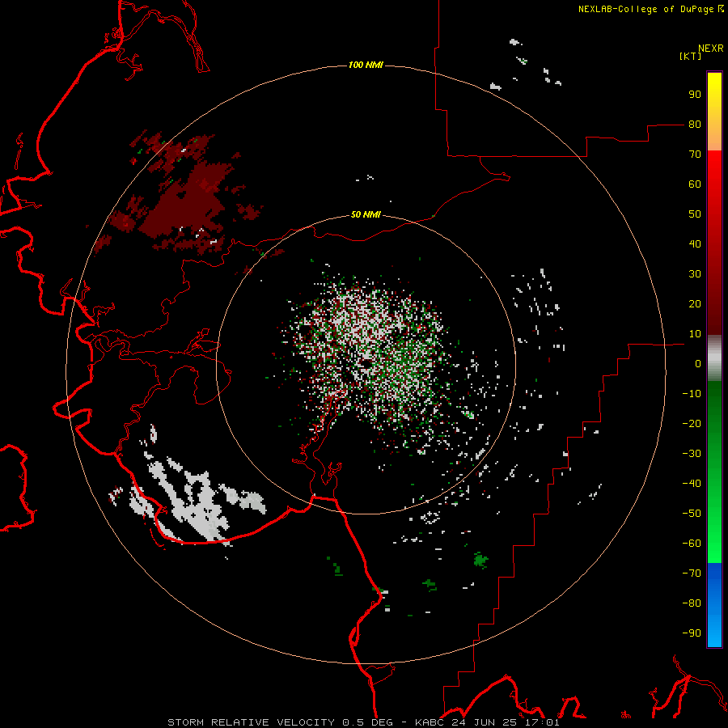Click the gray zero-velocity band of the color bar
Screen dimensions: 728x728
coord(714,358)
